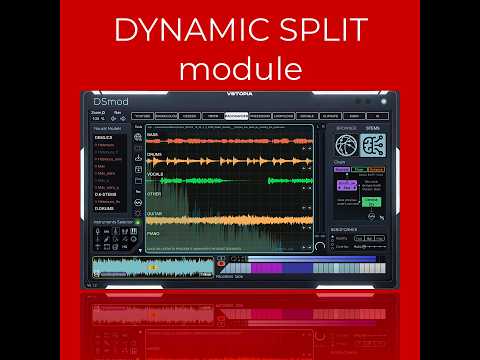Click the green-outlined button in the Chain row
This screenshot has width=480, height=360.
click(359, 170)
